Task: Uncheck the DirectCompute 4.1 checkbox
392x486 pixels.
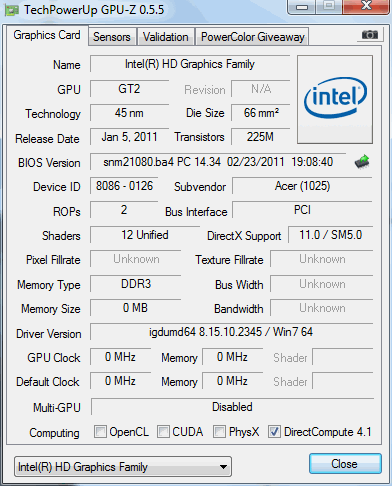Action: [x=274, y=431]
